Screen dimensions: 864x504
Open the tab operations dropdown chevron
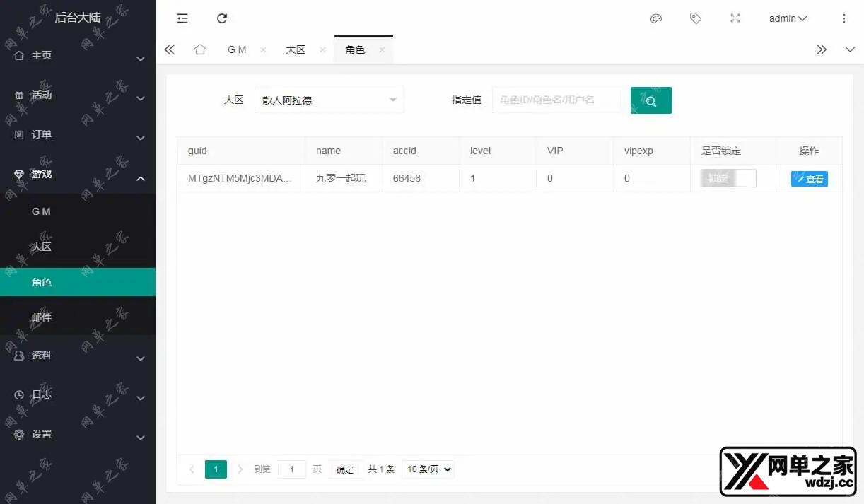pyautogui.click(x=850, y=49)
